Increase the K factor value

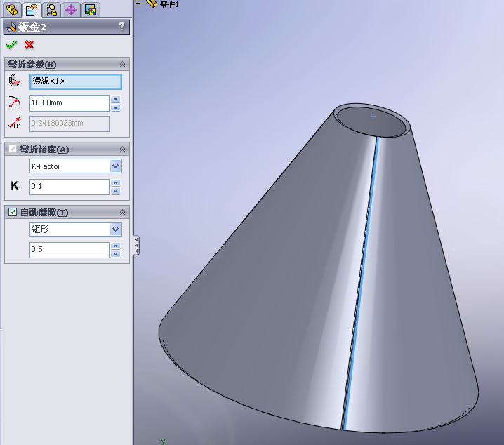click(116, 182)
